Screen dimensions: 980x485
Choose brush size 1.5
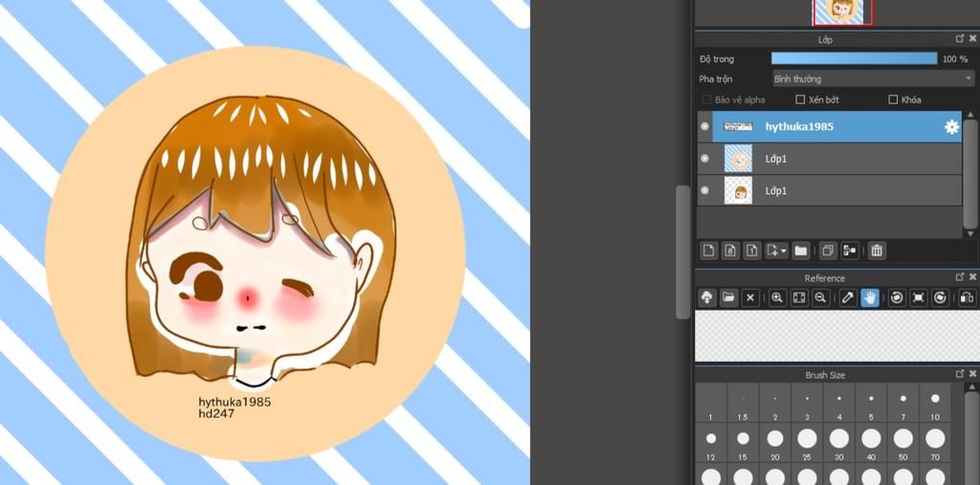[x=743, y=405]
